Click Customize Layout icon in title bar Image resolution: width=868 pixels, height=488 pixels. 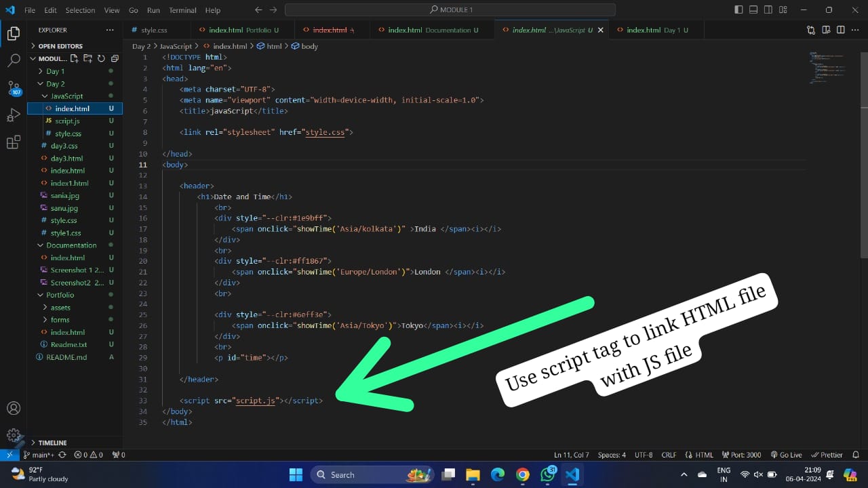[x=783, y=10]
